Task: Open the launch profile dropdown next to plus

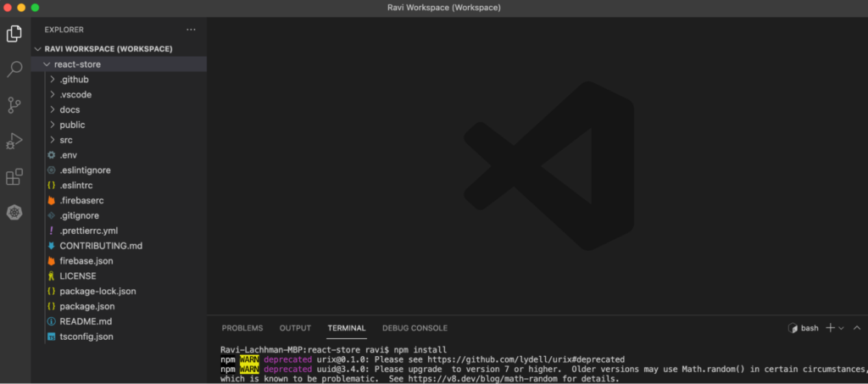Action: point(841,328)
